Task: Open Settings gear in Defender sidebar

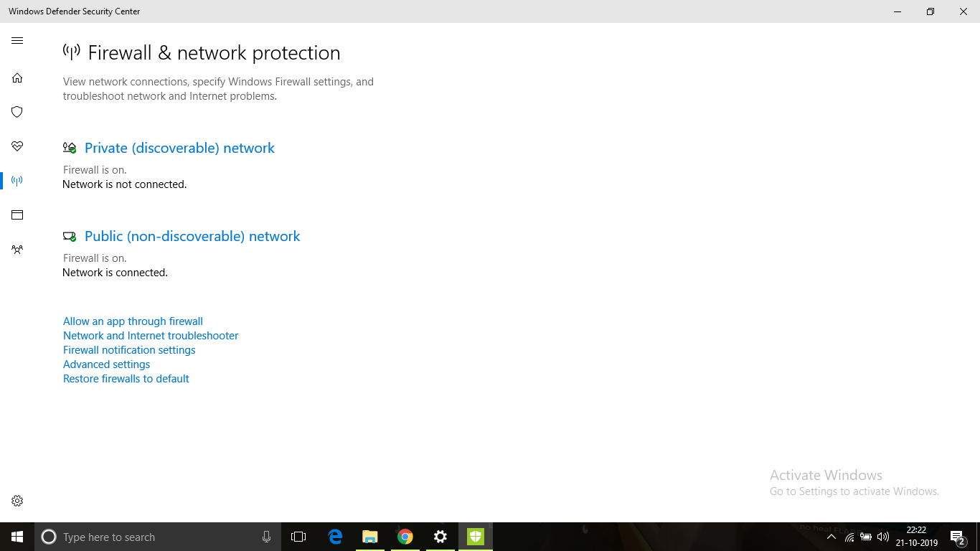Action: pyautogui.click(x=17, y=501)
